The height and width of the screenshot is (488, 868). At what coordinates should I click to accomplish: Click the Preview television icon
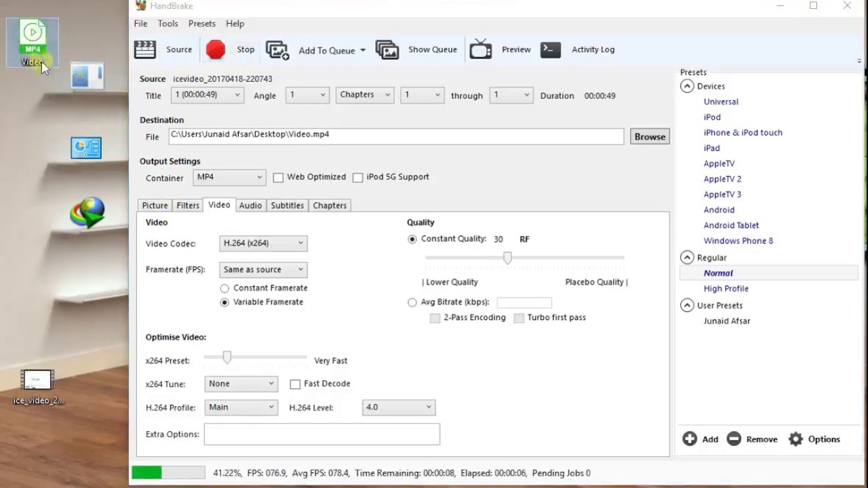click(x=481, y=49)
